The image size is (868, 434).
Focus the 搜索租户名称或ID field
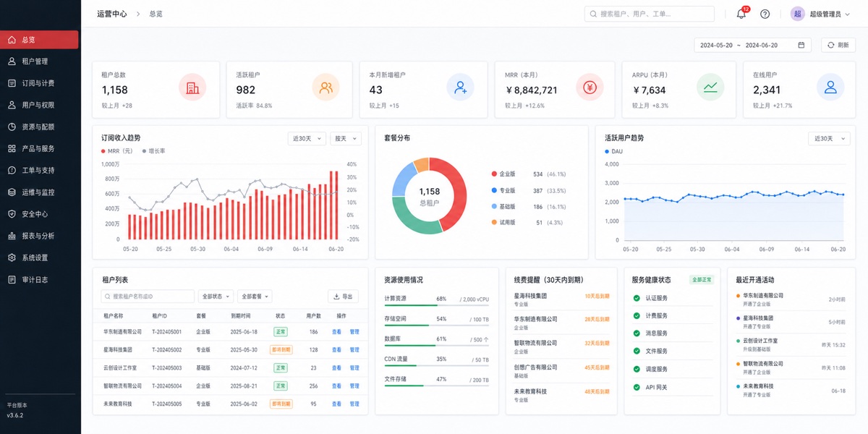[148, 297]
